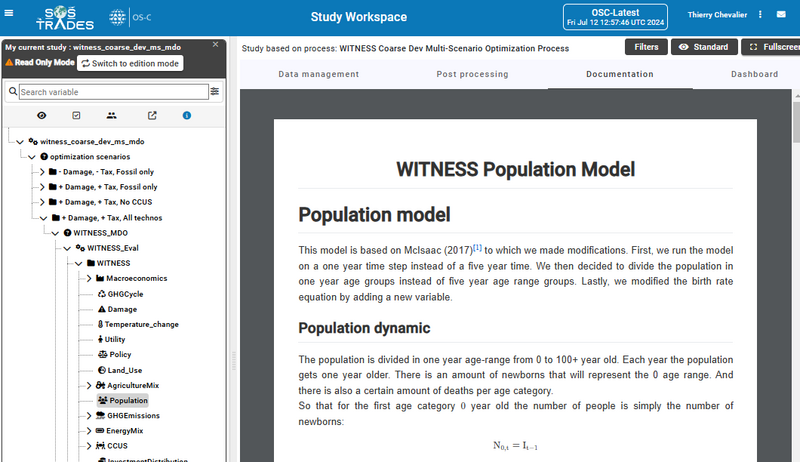Click the GHGCycle recycle icon

(x=102, y=294)
